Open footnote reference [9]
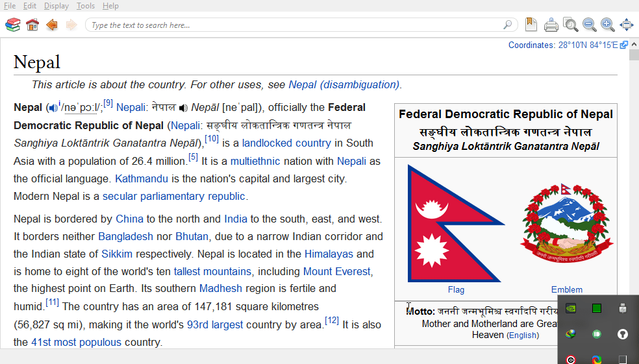 pos(108,103)
